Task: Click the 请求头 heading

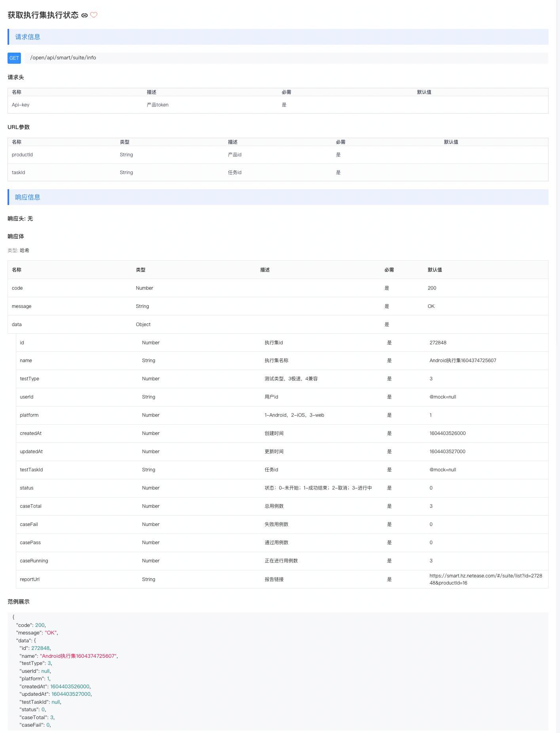Action: (16, 77)
